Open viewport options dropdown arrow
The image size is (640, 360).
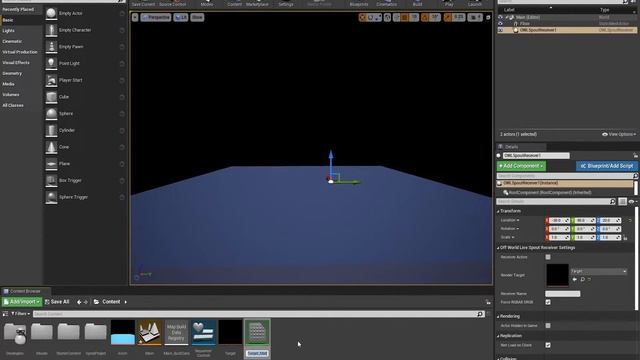click(135, 18)
